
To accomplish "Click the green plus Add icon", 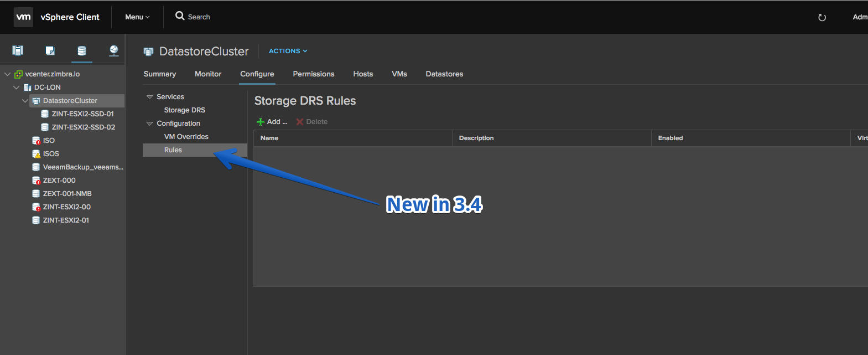I will (x=261, y=122).
